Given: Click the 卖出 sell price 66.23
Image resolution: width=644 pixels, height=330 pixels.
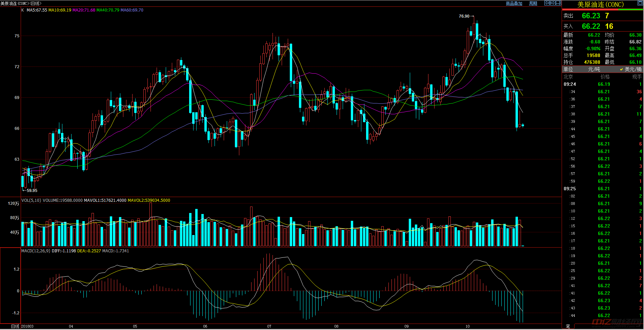Looking at the screenshot, I should tap(591, 16).
